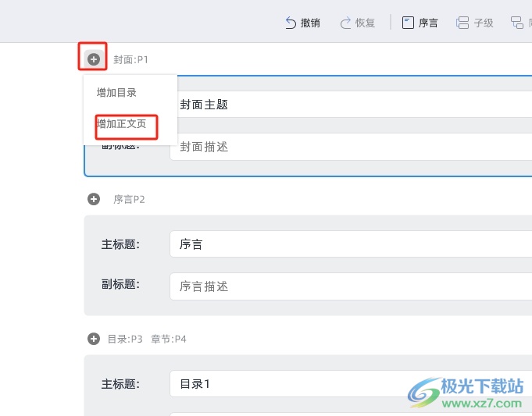The image size is (532, 416).
Task: Select the 序言P2 section label
Action: tap(129, 199)
